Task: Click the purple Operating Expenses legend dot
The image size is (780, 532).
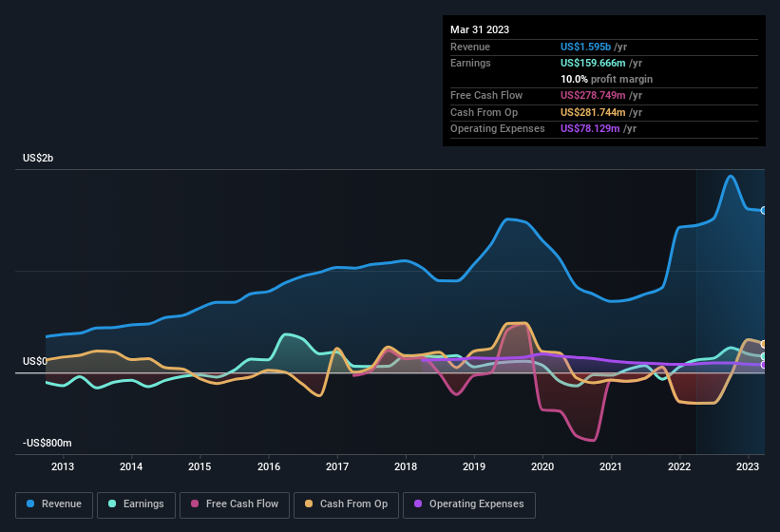Action: (x=418, y=504)
